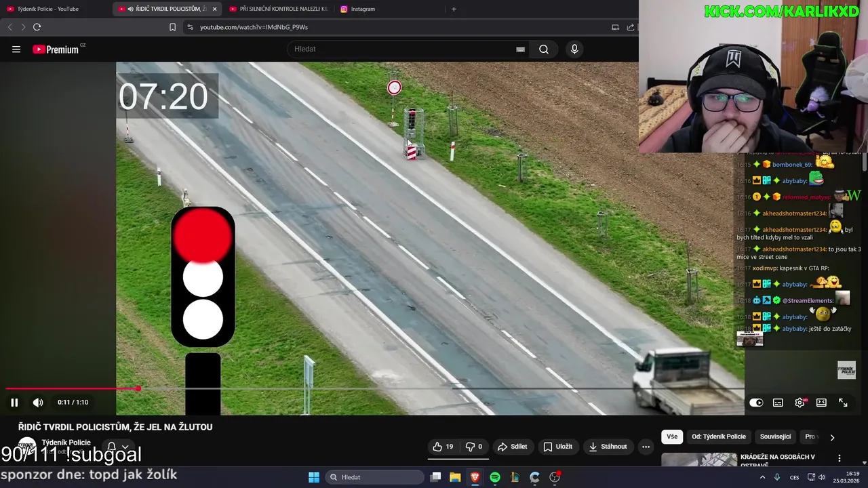Dislike the video with thumbs down
The image size is (868, 488).
coord(473,447)
